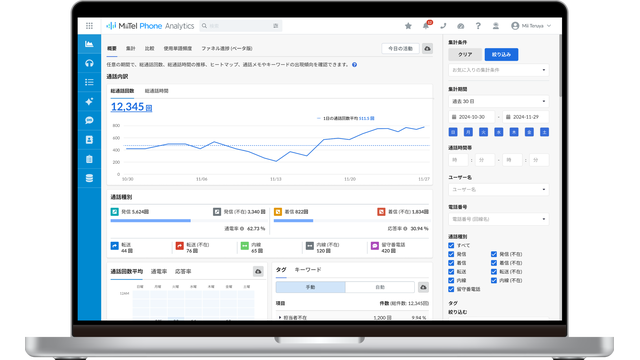Open the favorite conditions dropdown

(498, 70)
